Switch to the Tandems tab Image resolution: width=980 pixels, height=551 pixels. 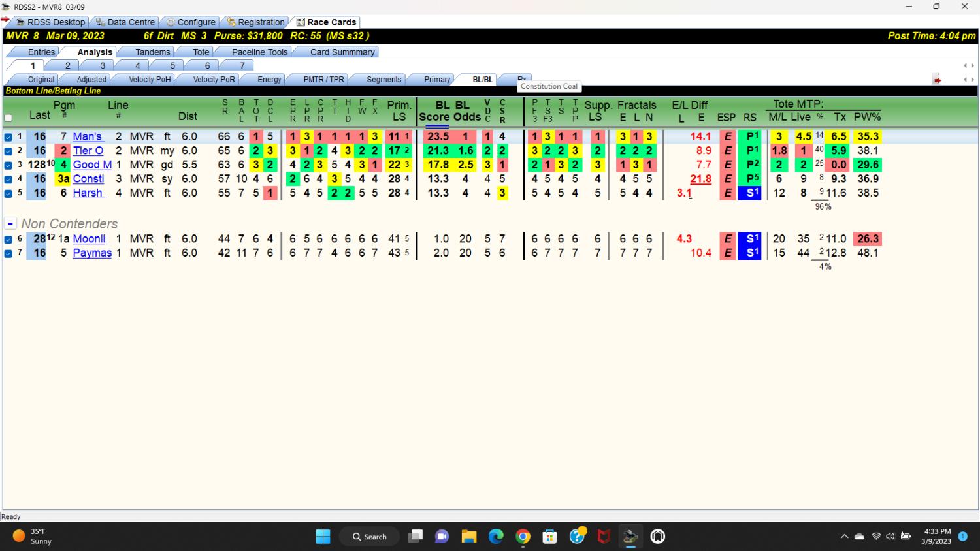[x=152, y=52]
